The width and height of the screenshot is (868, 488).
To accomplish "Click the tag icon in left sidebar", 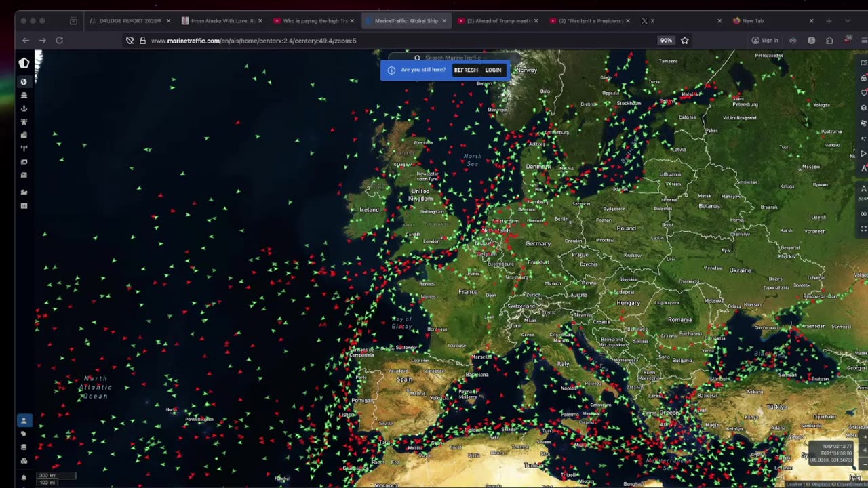I will (24, 434).
